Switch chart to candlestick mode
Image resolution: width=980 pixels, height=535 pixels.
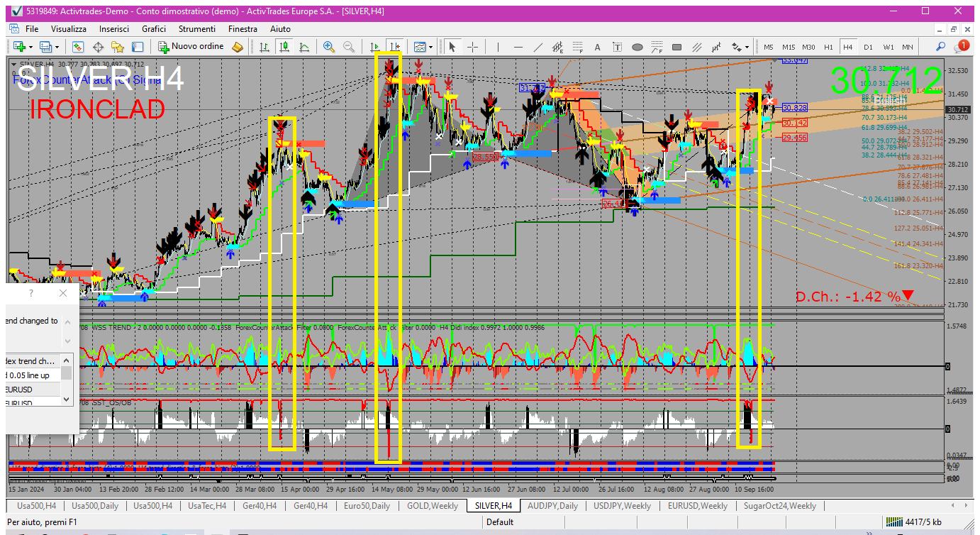pyautogui.click(x=284, y=47)
